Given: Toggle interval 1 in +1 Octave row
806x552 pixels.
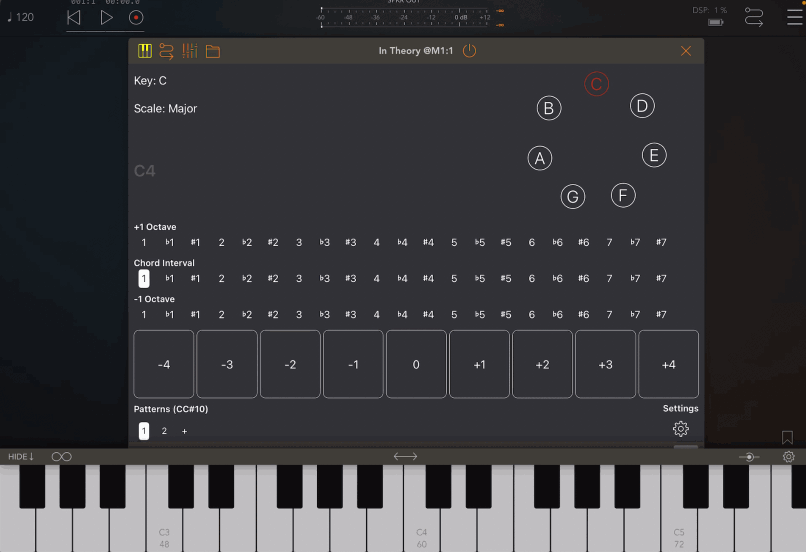Looking at the screenshot, I should 144,243.
